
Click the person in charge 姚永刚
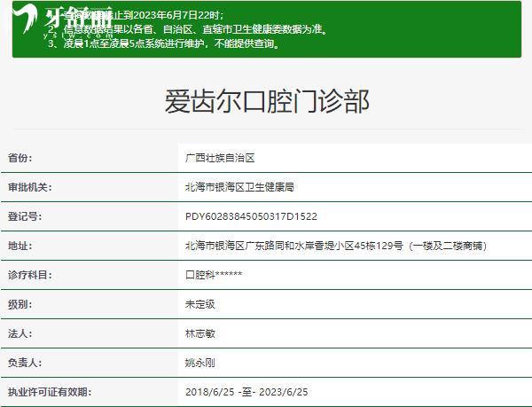point(200,363)
